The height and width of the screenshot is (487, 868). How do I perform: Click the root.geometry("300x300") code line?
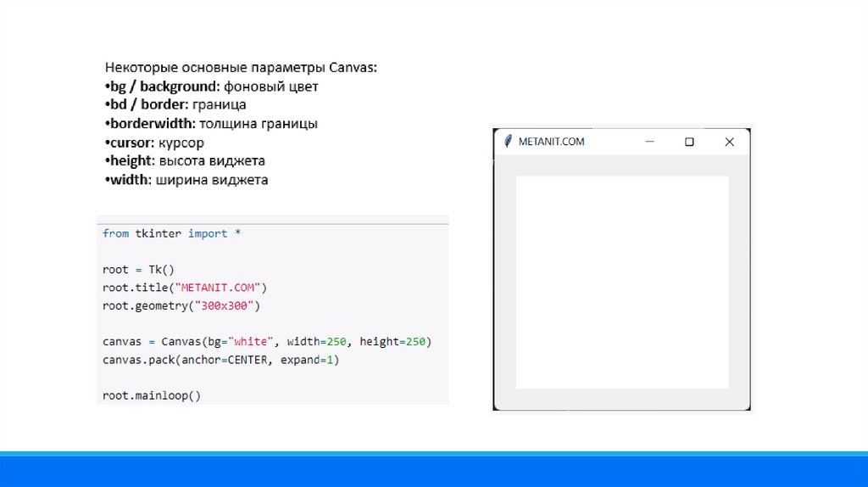tap(181, 305)
